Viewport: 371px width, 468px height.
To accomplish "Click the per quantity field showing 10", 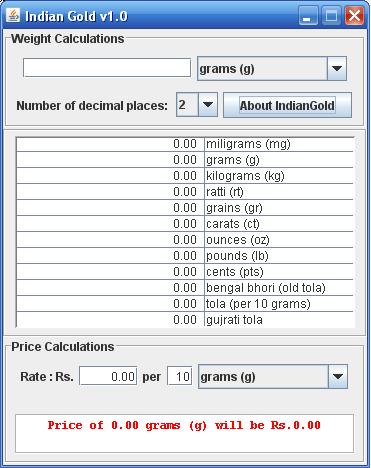I will [180, 376].
